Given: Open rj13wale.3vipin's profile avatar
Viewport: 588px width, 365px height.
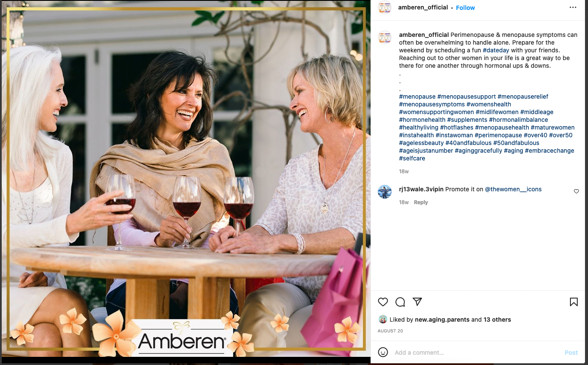Looking at the screenshot, I should [385, 192].
